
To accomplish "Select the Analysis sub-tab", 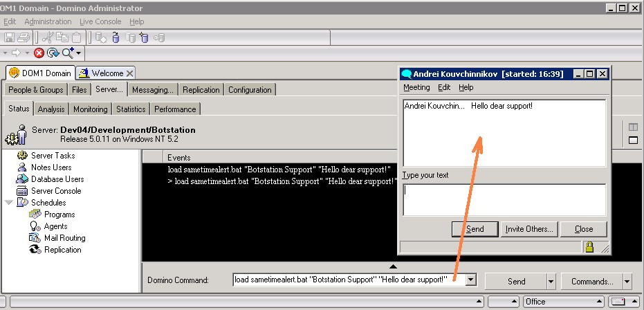I will tap(51, 109).
